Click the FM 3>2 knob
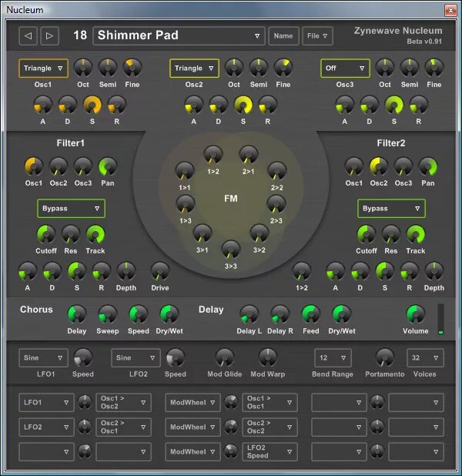 259,233
